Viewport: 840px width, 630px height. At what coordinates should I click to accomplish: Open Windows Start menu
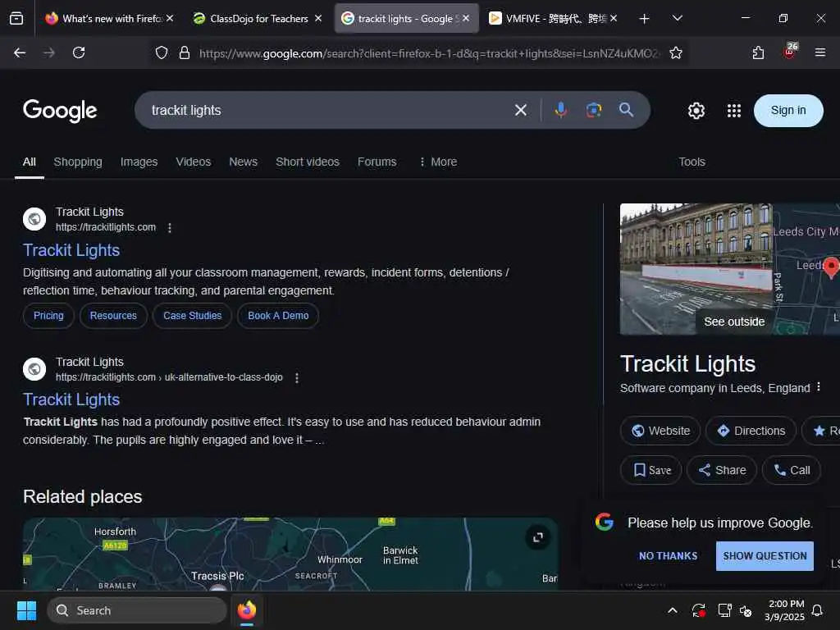(x=26, y=610)
